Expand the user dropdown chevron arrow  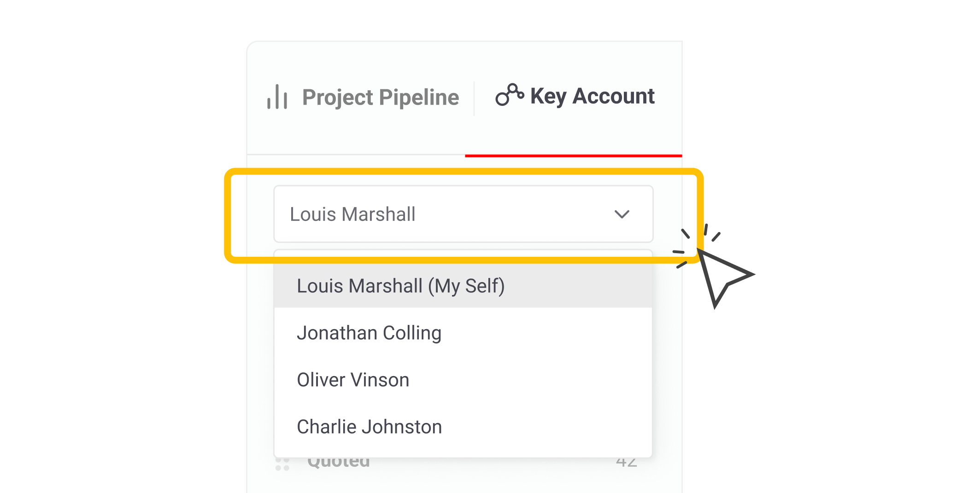[x=622, y=214]
